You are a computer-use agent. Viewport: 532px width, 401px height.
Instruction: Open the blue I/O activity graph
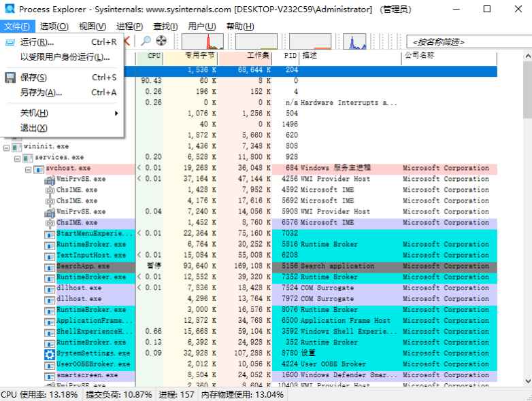point(354,41)
